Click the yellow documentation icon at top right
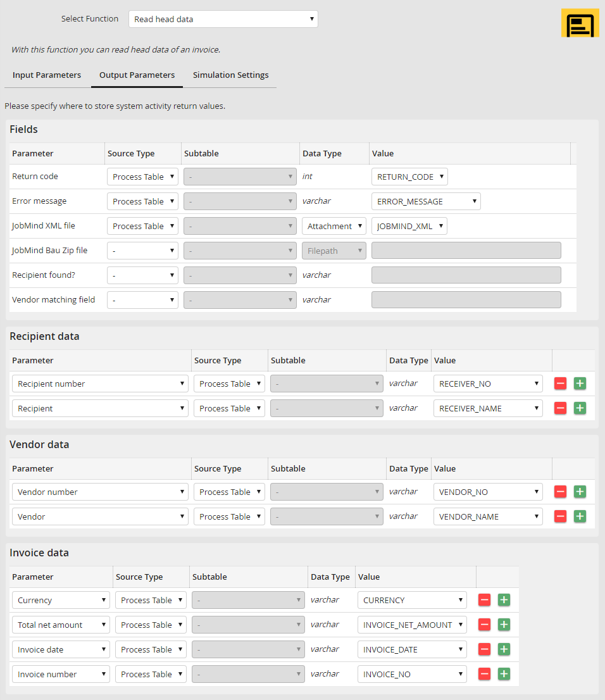 point(580,23)
